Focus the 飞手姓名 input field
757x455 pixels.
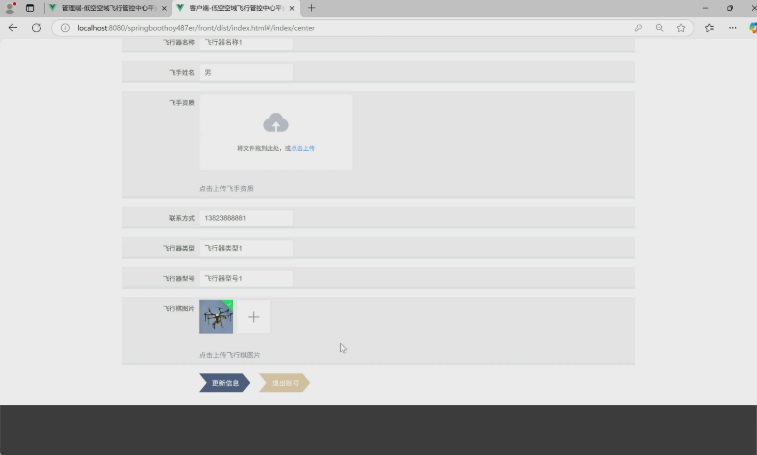pyautogui.click(x=246, y=72)
